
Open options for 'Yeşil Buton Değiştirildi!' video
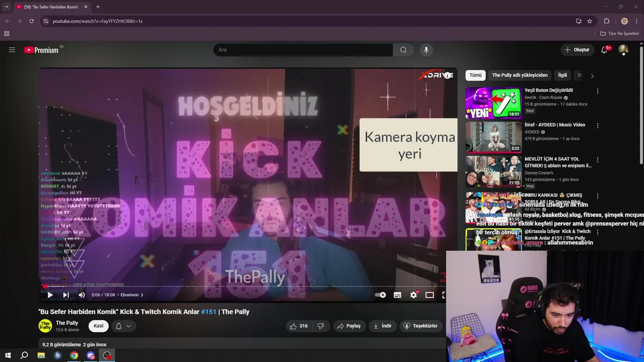(598, 92)
